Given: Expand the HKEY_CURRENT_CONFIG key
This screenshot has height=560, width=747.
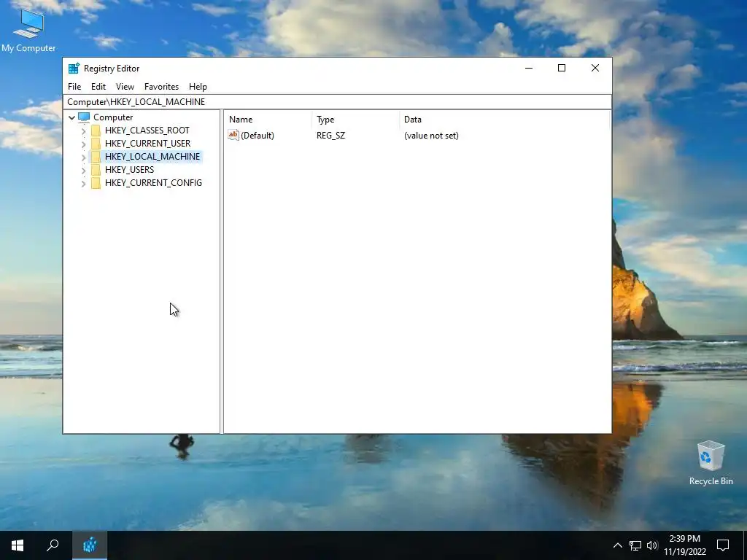Looking at the screenshot, I should pyautogui.click(x=83, y=183).
